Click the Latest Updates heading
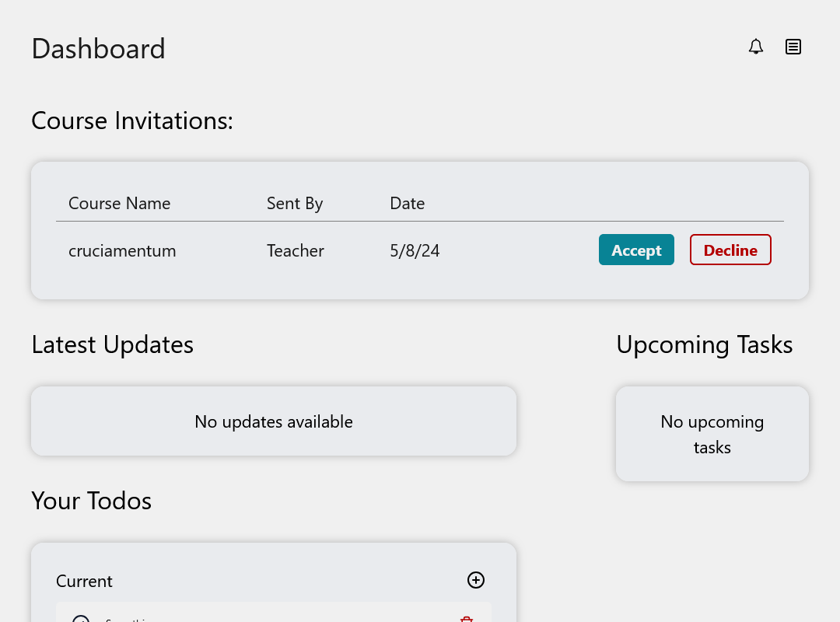 click(x=112, y=344)
